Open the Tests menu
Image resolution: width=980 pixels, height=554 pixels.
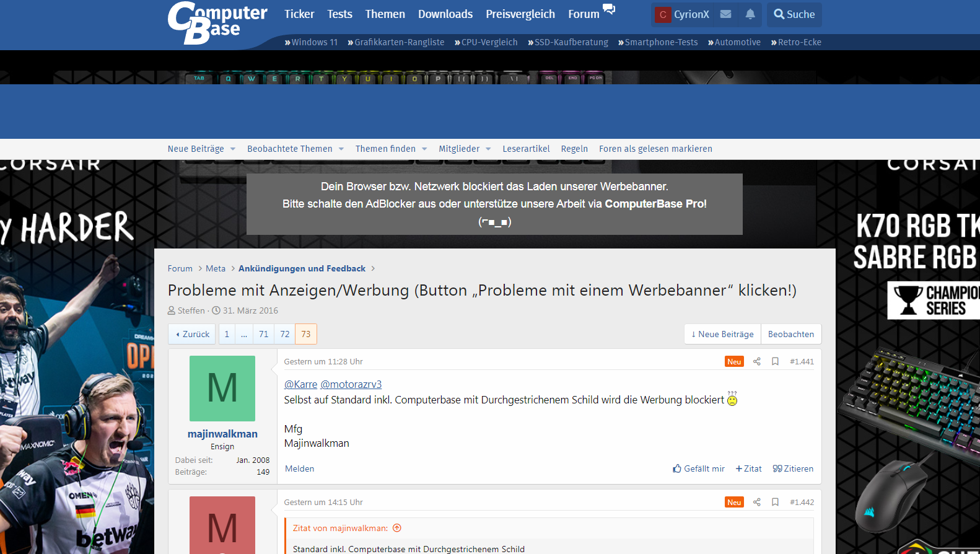coord(339,14)
